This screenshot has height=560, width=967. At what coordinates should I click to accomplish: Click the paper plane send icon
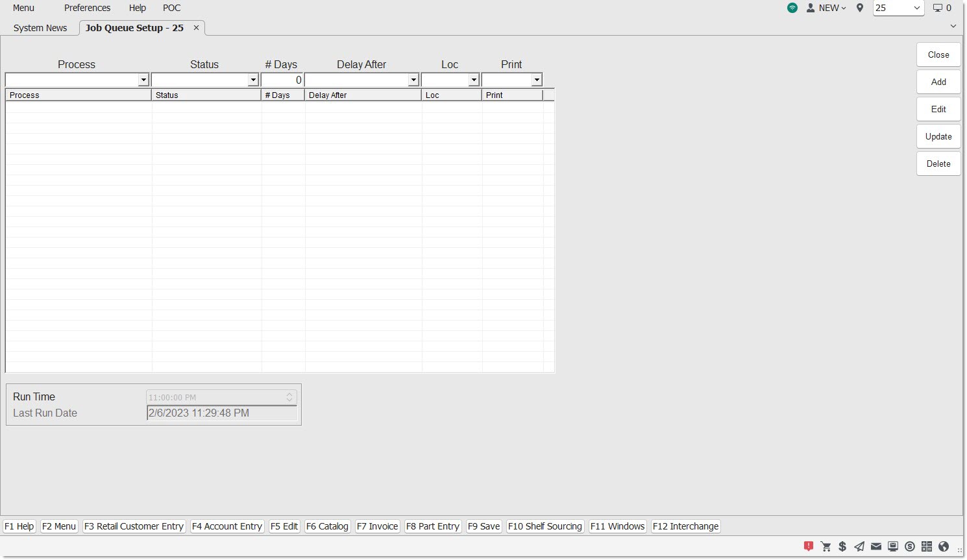(x=859, y=546)
